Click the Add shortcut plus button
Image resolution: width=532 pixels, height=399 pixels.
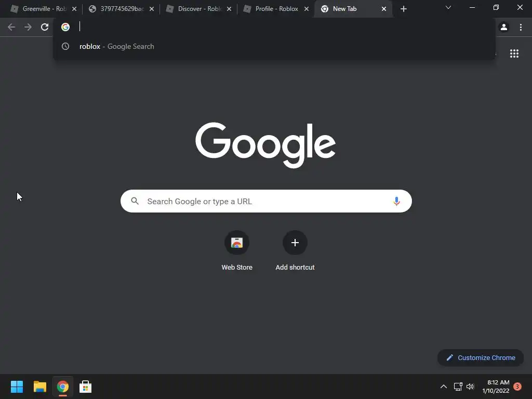(x=295, y=243)
